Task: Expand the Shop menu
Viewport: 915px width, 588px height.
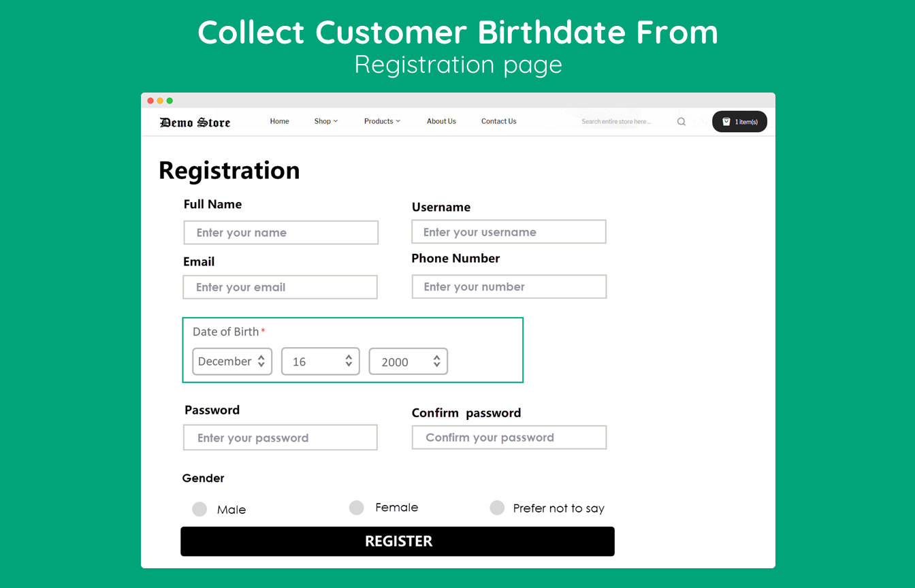Action: point(325,121)
